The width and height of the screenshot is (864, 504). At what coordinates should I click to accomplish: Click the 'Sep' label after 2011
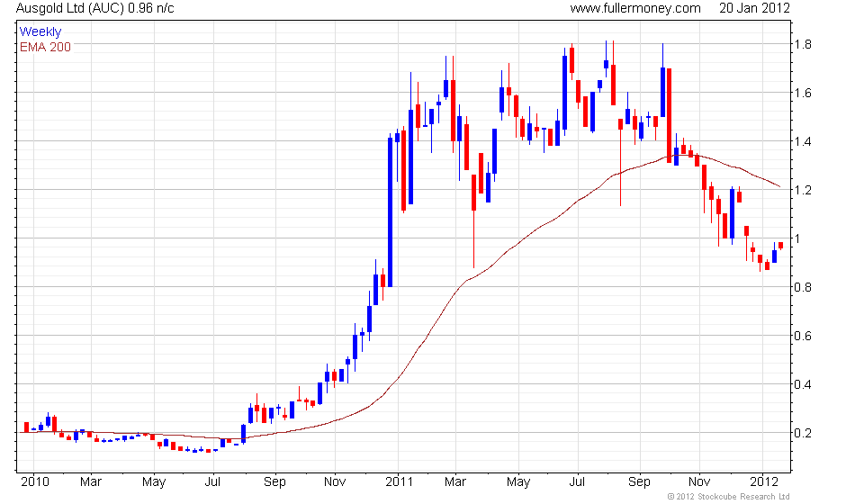pyautogui.click(x=639, y=482)
